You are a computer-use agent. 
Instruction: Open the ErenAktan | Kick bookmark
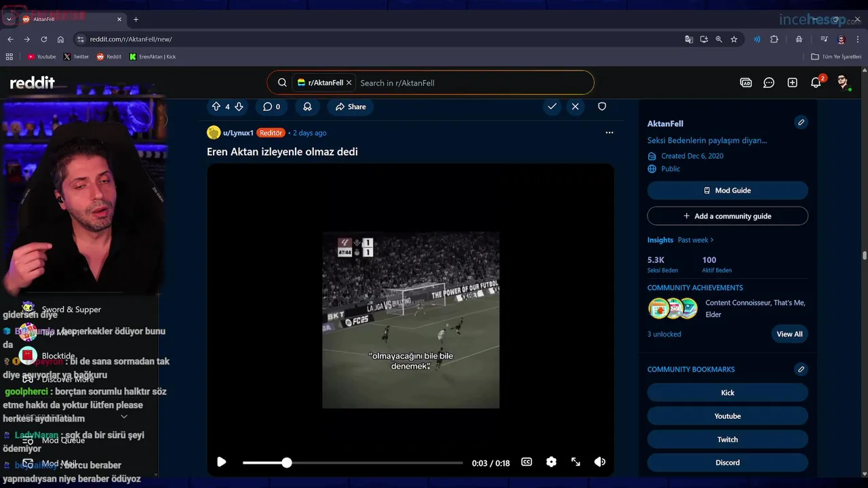(x=153, y=57)
